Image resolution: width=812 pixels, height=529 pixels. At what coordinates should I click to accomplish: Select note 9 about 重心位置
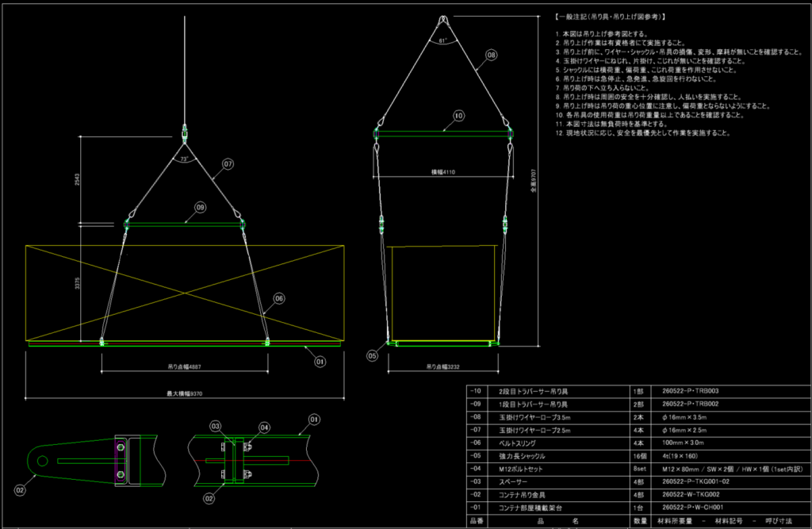point(664,106)
